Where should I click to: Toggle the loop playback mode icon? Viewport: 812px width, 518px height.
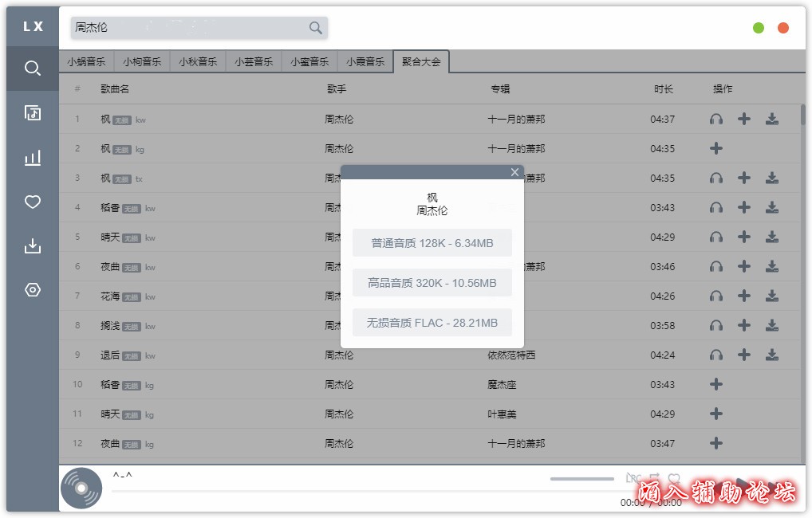[x=654, y=477]
